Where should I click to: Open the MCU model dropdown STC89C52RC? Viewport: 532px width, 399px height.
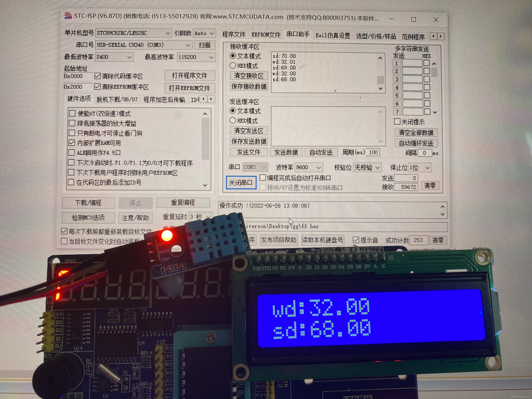pyautogui.click(x=168, y=33)
